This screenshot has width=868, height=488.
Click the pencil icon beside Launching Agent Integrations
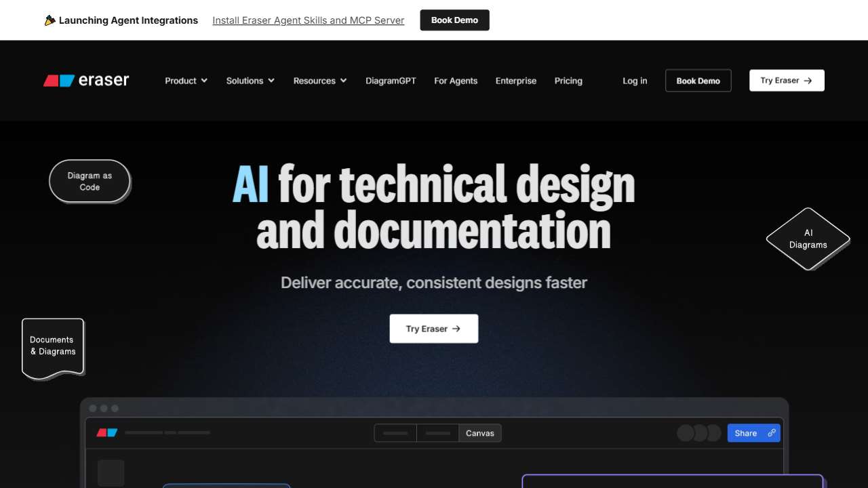(50, 20)
